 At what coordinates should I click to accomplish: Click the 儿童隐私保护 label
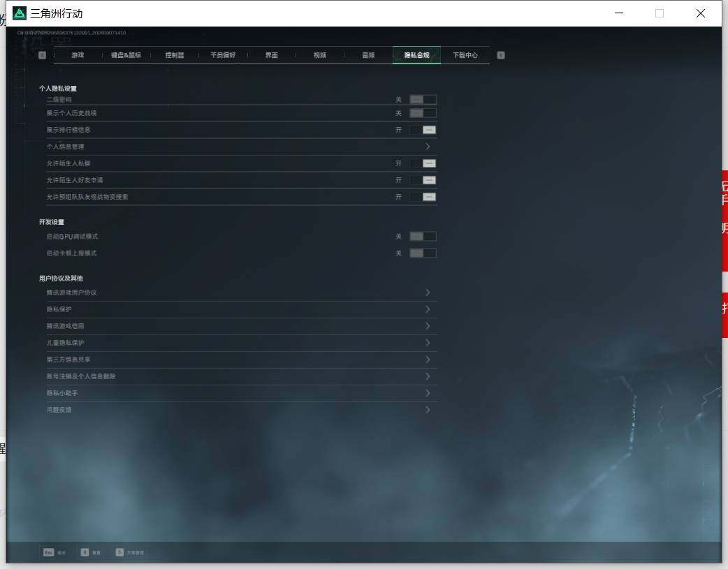click(66, 343)
